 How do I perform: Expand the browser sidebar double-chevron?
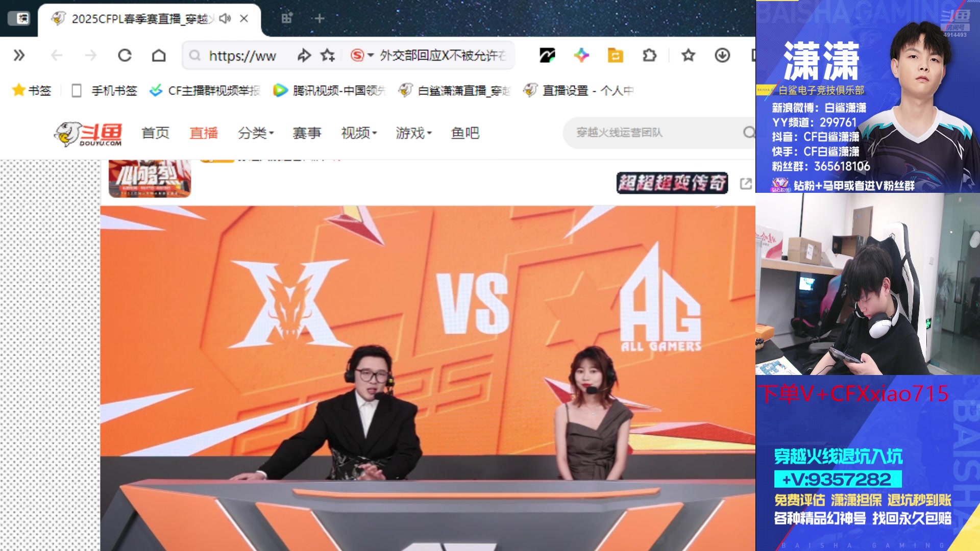(x=19, y=55)
